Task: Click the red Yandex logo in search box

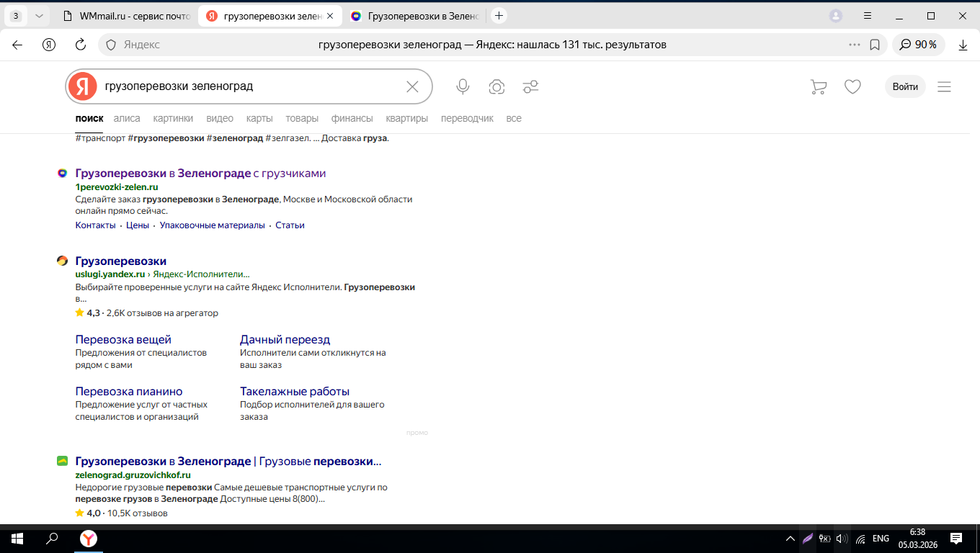Action: 83,86
